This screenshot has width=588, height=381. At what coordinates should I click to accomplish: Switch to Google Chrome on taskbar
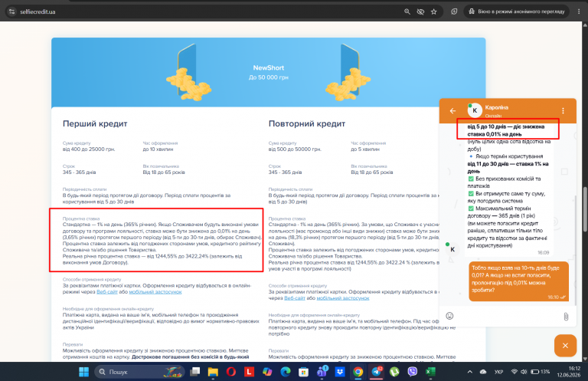point(358,372)
